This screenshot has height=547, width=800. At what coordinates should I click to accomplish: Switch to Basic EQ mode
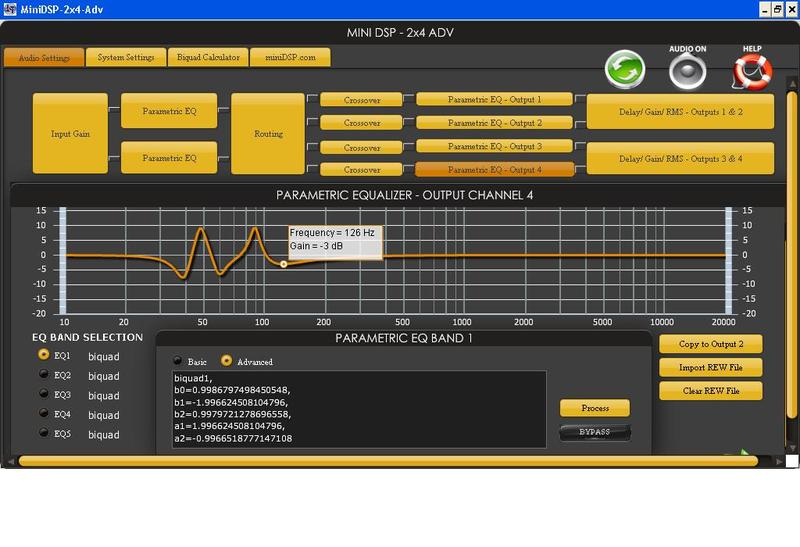pyautogui.click(x=178, y=361)
